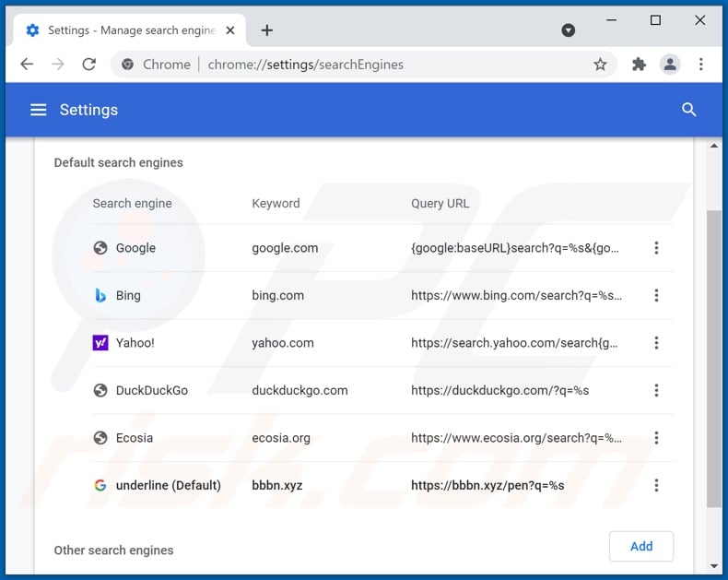The height and width of the screenshot is (580, 728).
Task: Click the yahoo.com keyword
Action: click(283, 342)
